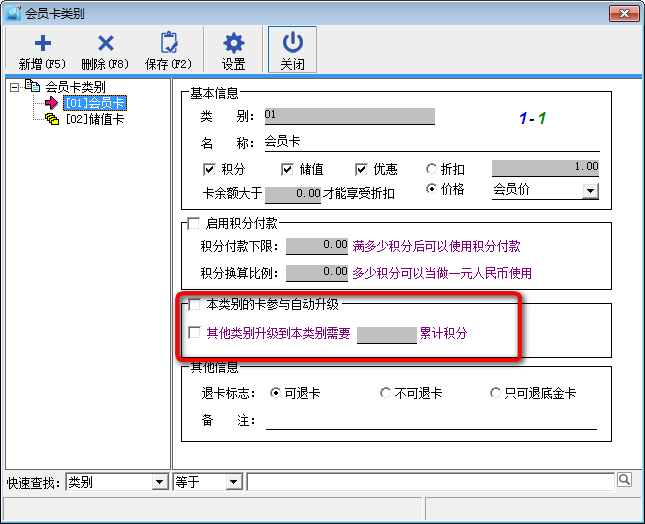Toggle the 储值 checkbox
Viewport: 645px width, 524px height.
point(287,169)
